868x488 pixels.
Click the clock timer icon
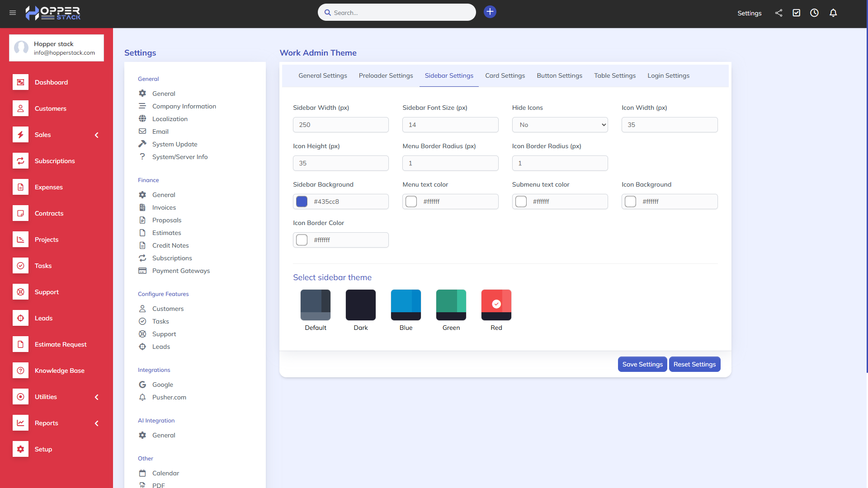[814, 13]
